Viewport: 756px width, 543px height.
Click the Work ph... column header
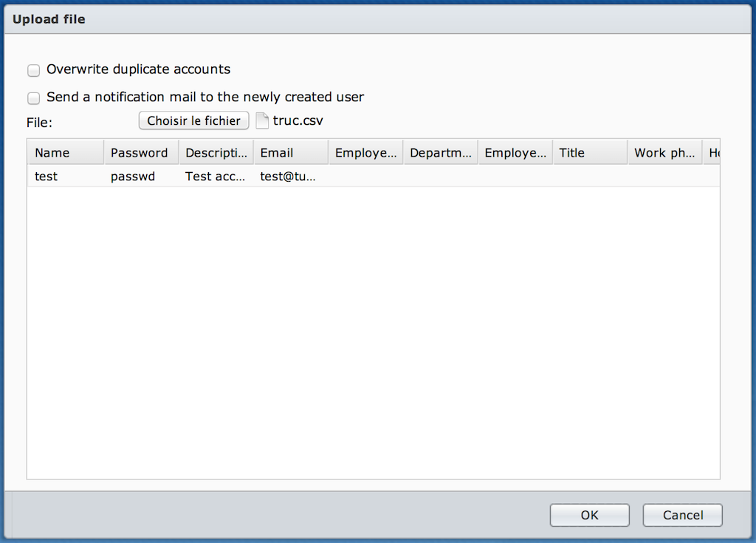tap(664, 152)
